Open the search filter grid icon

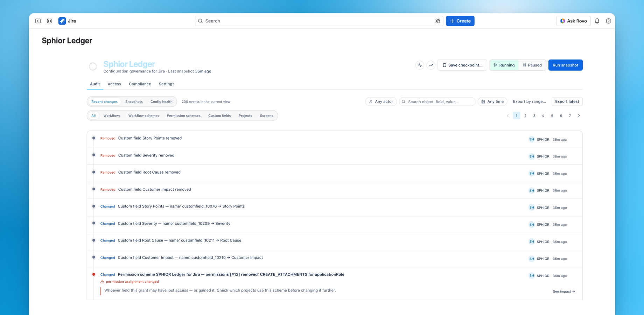(437, 21)
